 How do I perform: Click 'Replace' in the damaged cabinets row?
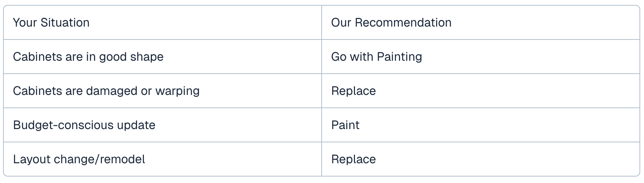[353, 91]
